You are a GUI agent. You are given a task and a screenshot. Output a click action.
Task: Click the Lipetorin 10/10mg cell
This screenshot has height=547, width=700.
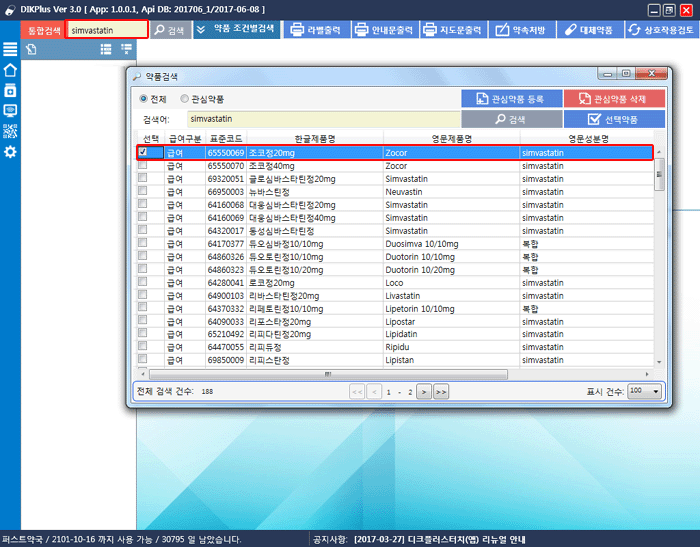pyautogui.click(x=451, y=309)
